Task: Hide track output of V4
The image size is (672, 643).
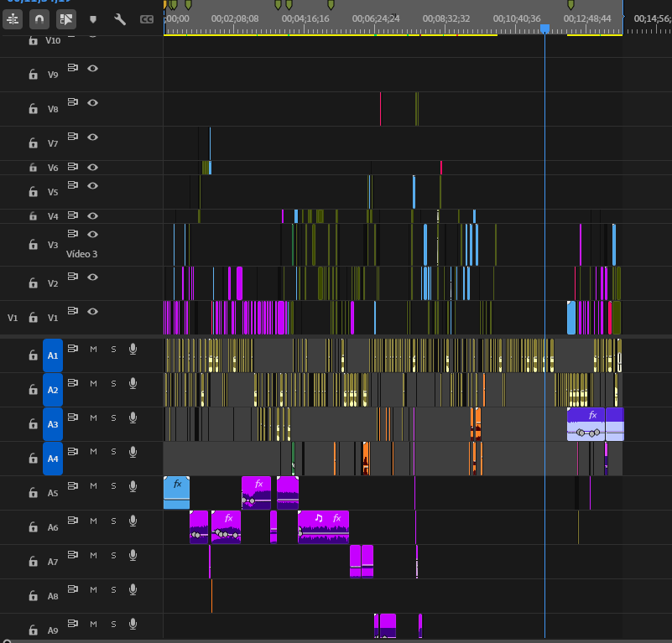Action: [92, 215]
